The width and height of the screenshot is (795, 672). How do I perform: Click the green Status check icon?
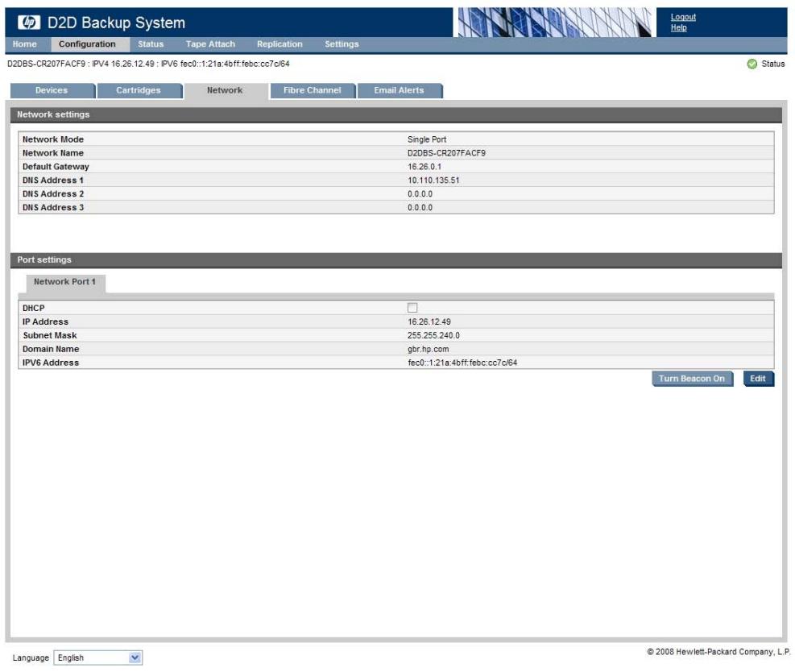click(752, 64)
